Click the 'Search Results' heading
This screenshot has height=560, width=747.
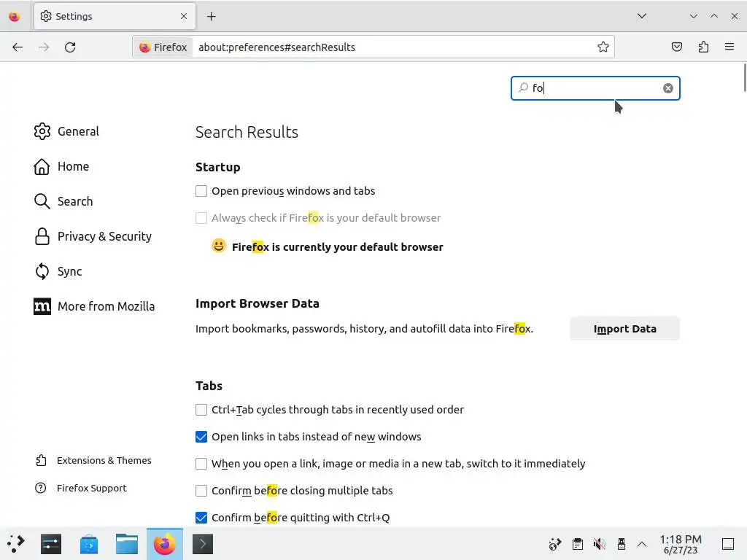point(247,133)
